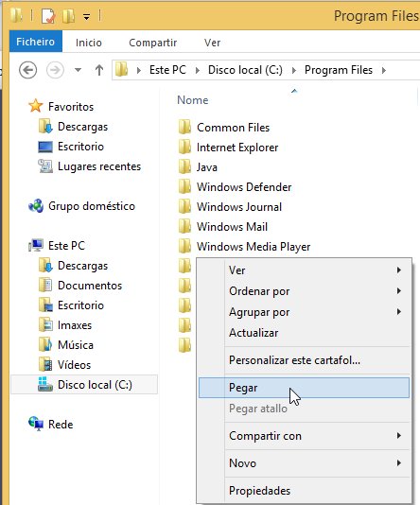420x505 pixels.
Task: Choose Actualizar in the context menu
Action: pyautogui.click(x=304, y=333)
